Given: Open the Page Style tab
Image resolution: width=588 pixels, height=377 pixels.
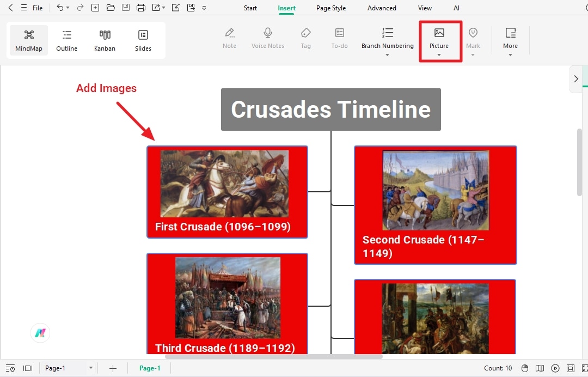Looking at the screenshot, I should pyautogui.click(x=331, y=8).
